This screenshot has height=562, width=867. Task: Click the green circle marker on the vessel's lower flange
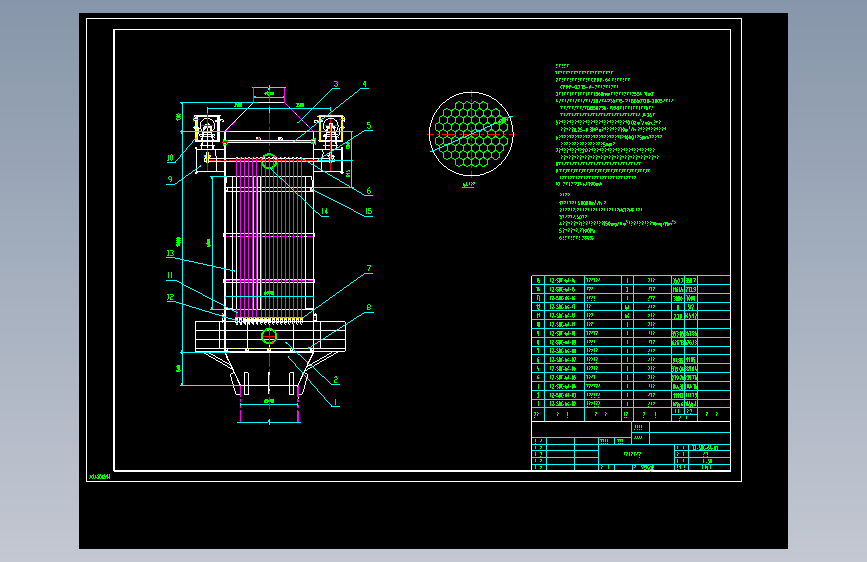point(269,336)
